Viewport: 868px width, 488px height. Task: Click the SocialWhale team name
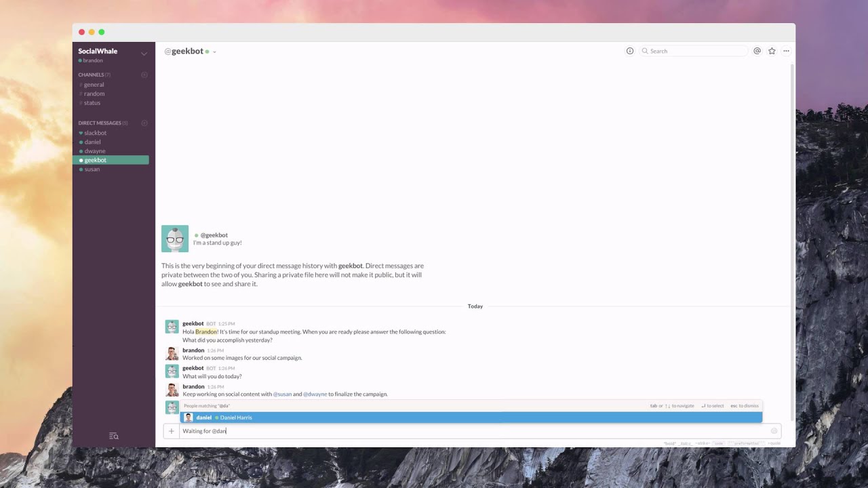98,51
